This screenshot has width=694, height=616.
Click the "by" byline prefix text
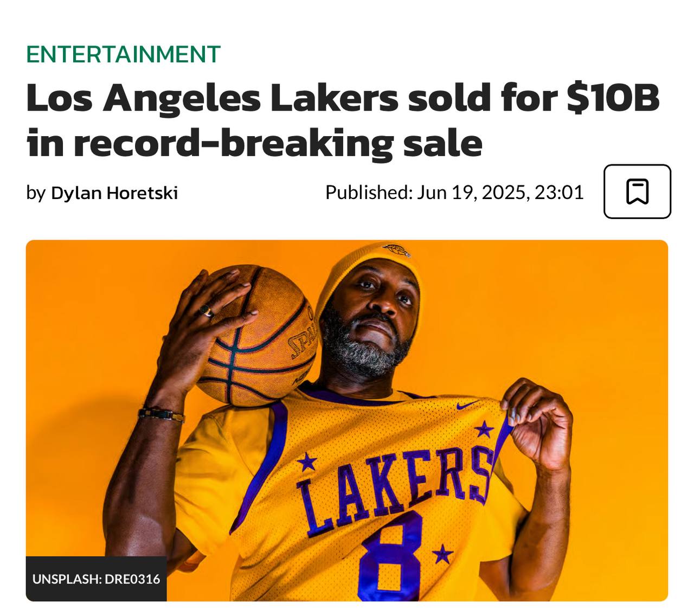point(36,193)
